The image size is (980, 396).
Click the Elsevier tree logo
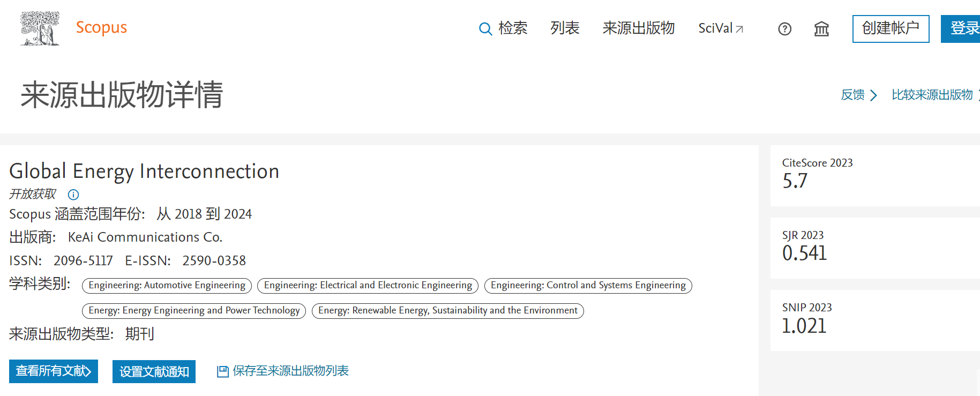40,28
